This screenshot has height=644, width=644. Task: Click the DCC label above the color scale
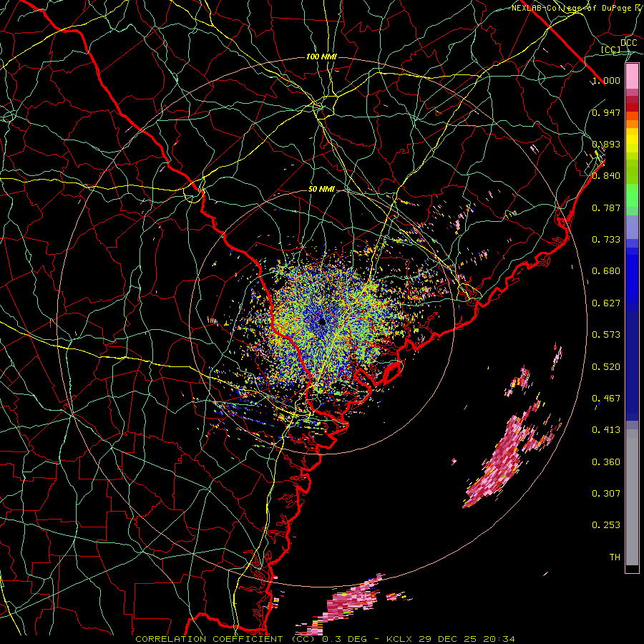click(628, 42)
